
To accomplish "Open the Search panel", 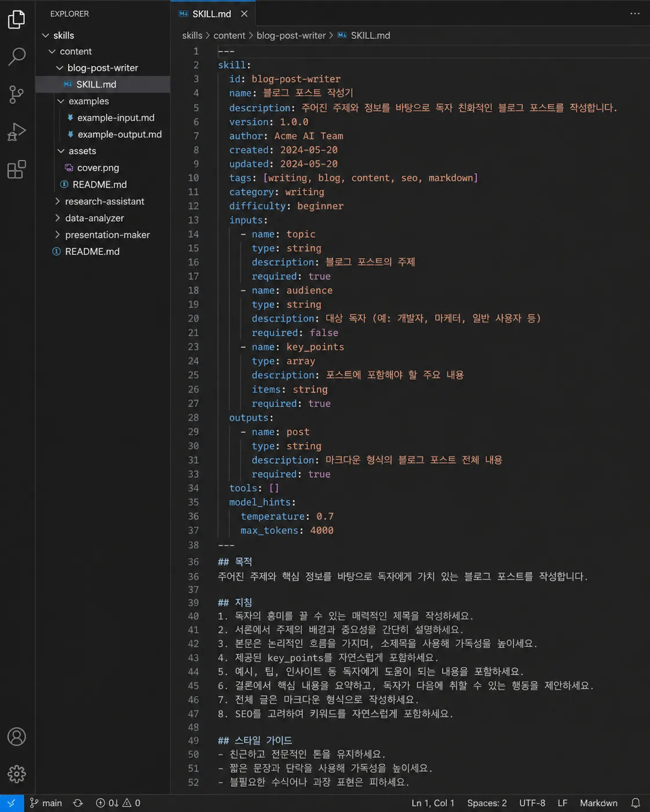I will click(x=17, y=57).
